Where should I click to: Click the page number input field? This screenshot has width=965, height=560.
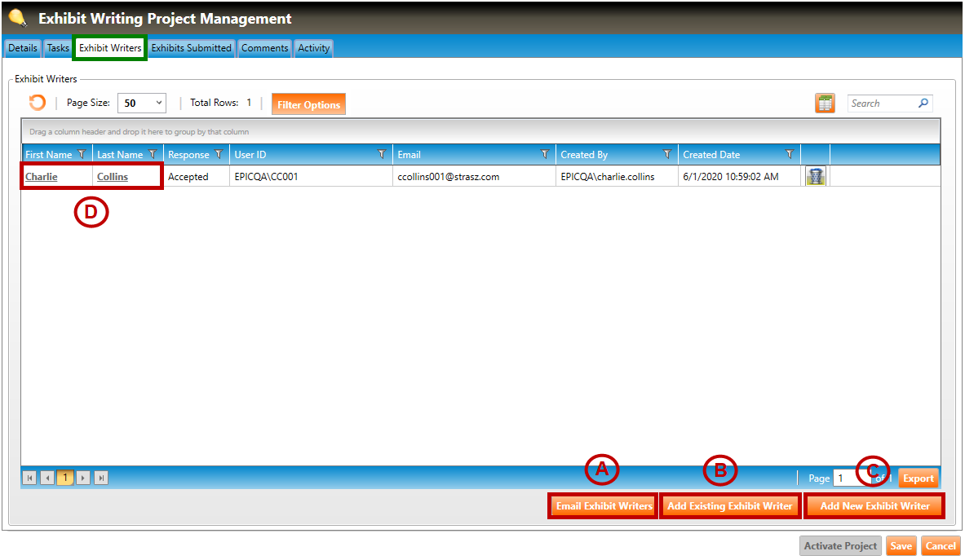tap(849, 478)
